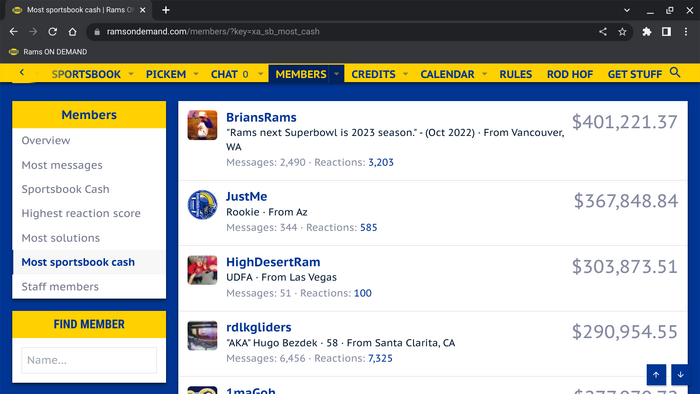Open the Chrome three-dot menu
Viewport: 700px width, 394px height.
click(686, 32)
